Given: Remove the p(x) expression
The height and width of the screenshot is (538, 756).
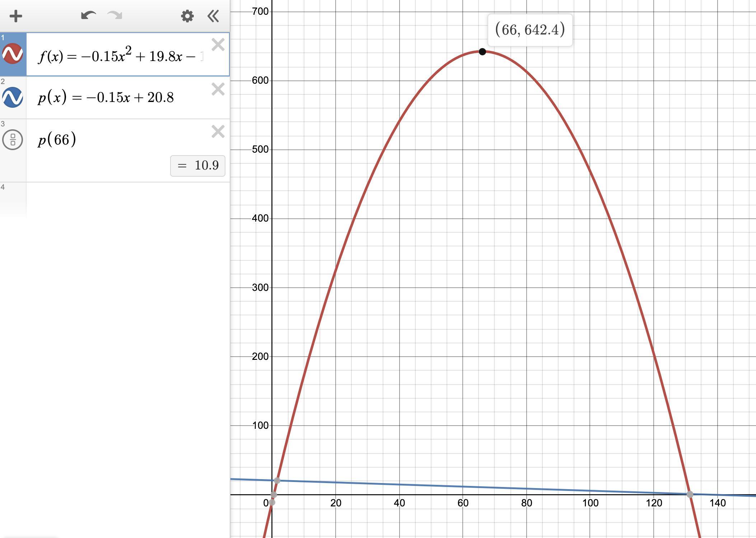Looking at the screenshot, I should (x=218, y=89).
